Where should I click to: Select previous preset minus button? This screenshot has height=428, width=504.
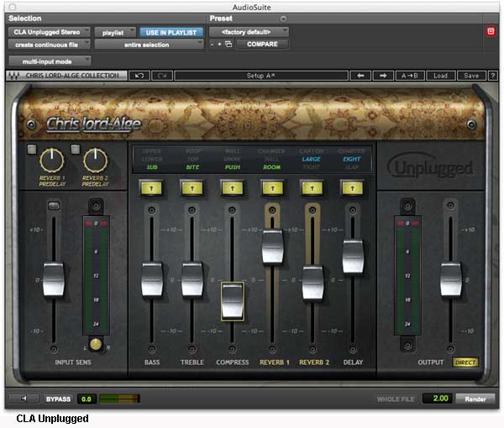coord(212,44)
